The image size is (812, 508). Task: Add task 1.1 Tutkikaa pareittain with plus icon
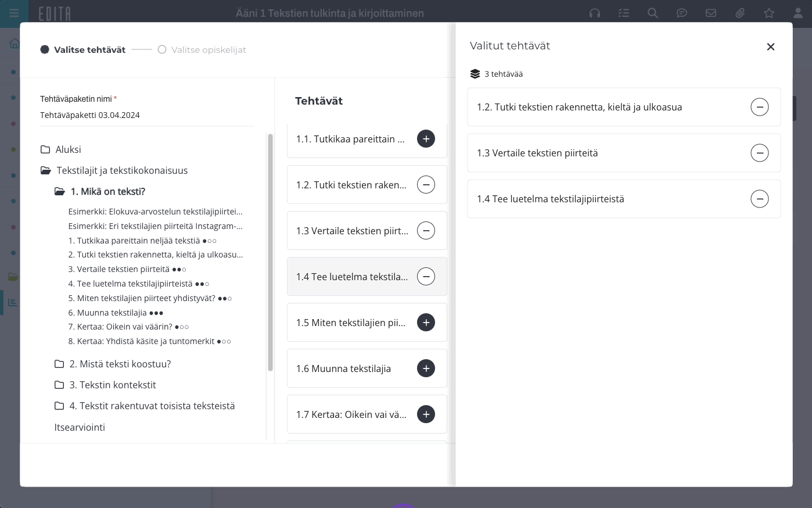point(426,139)
